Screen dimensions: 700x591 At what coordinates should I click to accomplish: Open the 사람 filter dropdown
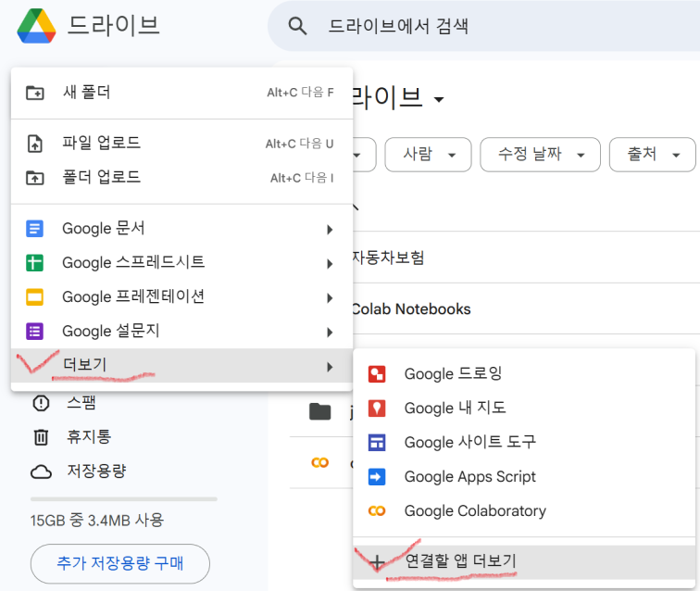pyautogui.click(x=428, y=155)
